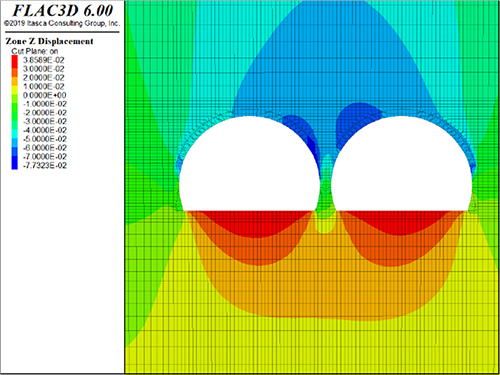
Task: Click the legend value 1.0000E-02
Action: point(43,86)
